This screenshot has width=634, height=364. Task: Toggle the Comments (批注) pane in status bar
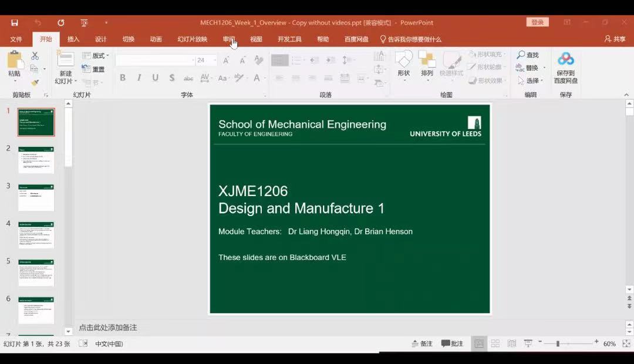[x=452, y=343]
